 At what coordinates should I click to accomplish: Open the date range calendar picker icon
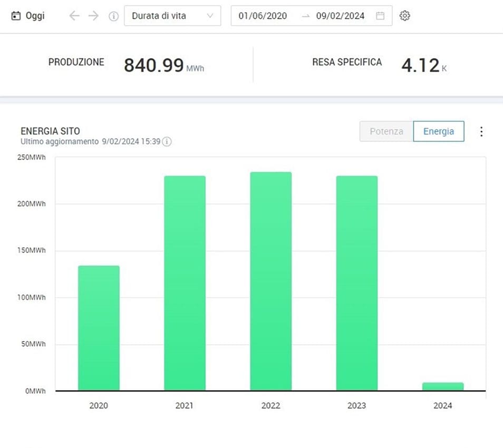(380, 16)
